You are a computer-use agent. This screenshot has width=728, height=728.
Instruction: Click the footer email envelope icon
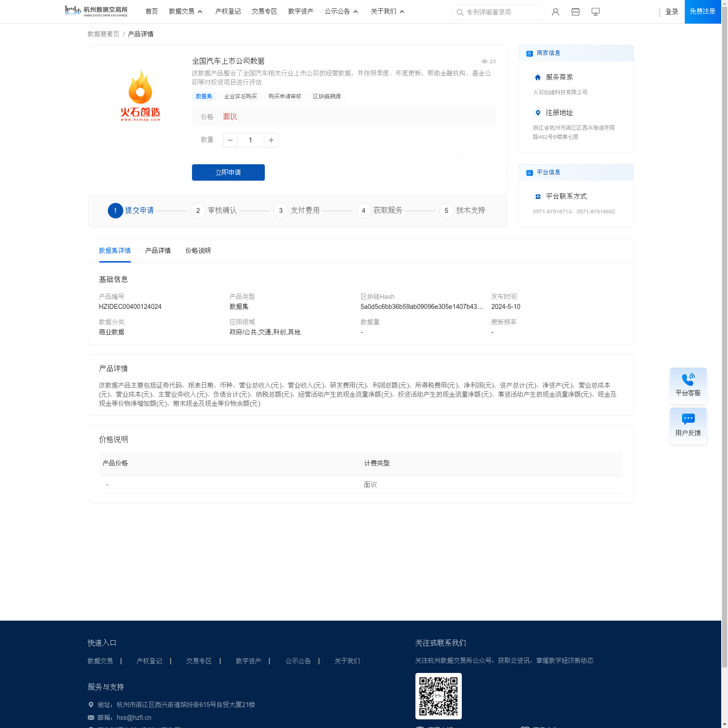click(91, 718)
